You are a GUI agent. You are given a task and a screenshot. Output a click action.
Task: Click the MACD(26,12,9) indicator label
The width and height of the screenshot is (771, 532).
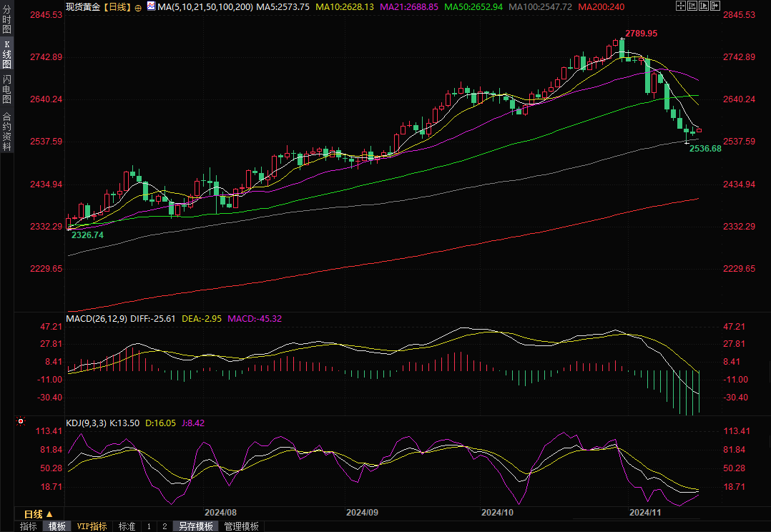[x=96, y=319]
